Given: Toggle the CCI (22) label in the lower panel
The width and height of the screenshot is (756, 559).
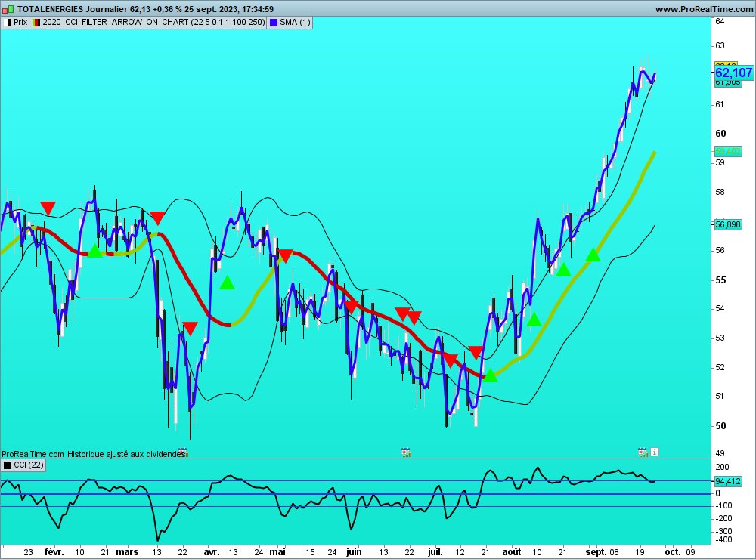Looking at the screenshot, I should click(30, 465).
